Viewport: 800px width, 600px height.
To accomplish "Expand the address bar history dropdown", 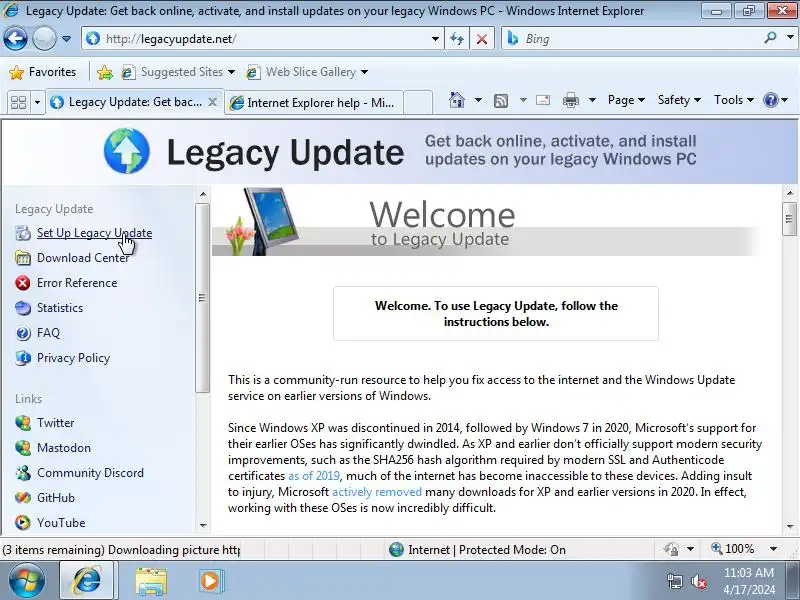I will pos(435,39).
